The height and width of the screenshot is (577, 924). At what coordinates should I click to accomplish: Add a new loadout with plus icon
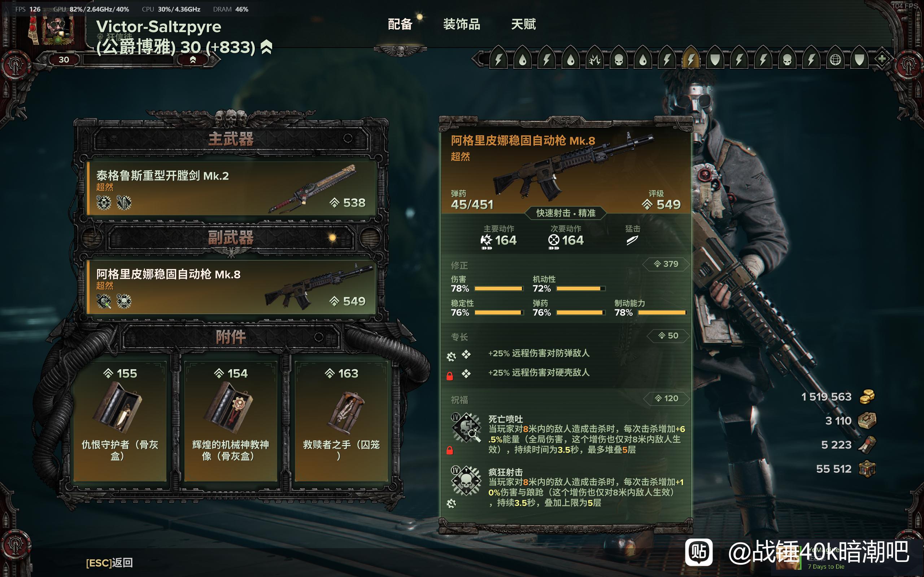[882, 59]
